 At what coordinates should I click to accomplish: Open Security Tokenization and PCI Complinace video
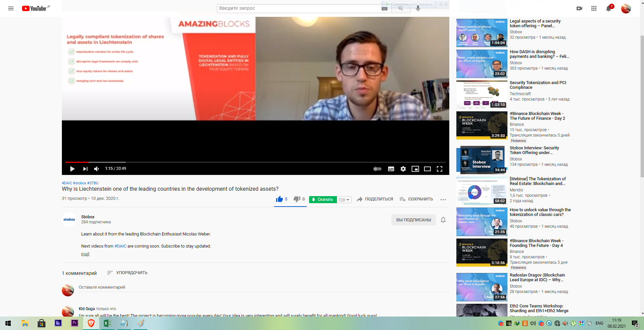point(538,85)
